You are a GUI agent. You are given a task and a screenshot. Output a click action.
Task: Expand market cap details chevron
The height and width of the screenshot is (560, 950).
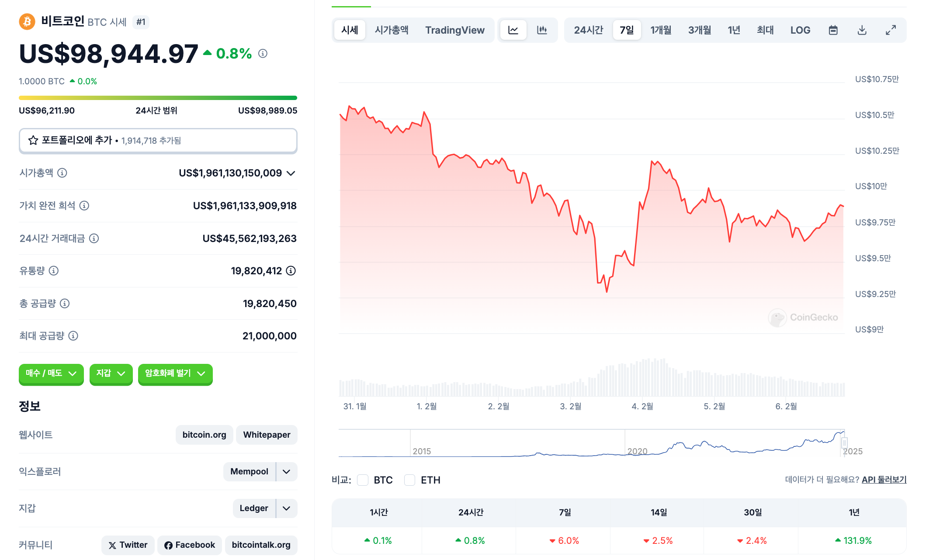point(291,173)
